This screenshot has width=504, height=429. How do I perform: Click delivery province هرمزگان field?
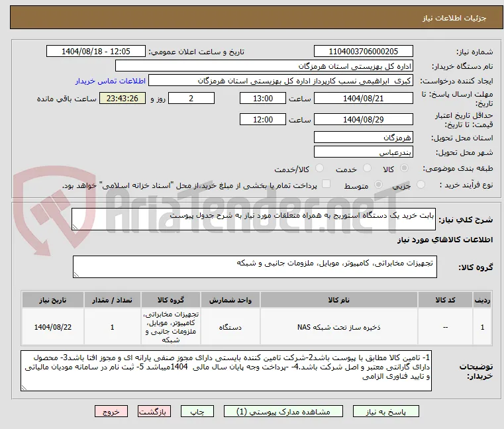(x=363, y=138)
